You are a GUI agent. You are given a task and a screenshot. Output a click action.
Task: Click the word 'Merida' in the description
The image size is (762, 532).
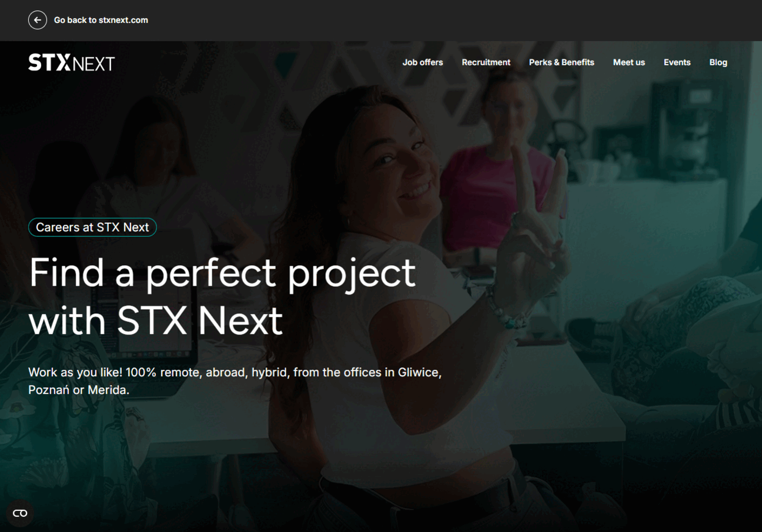coord(108,390)
